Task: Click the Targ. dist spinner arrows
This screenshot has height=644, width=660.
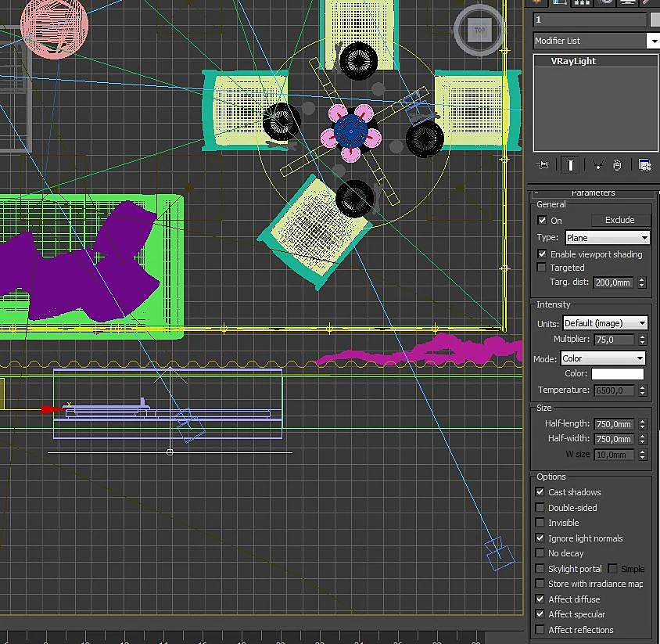Action: (642, 282)
